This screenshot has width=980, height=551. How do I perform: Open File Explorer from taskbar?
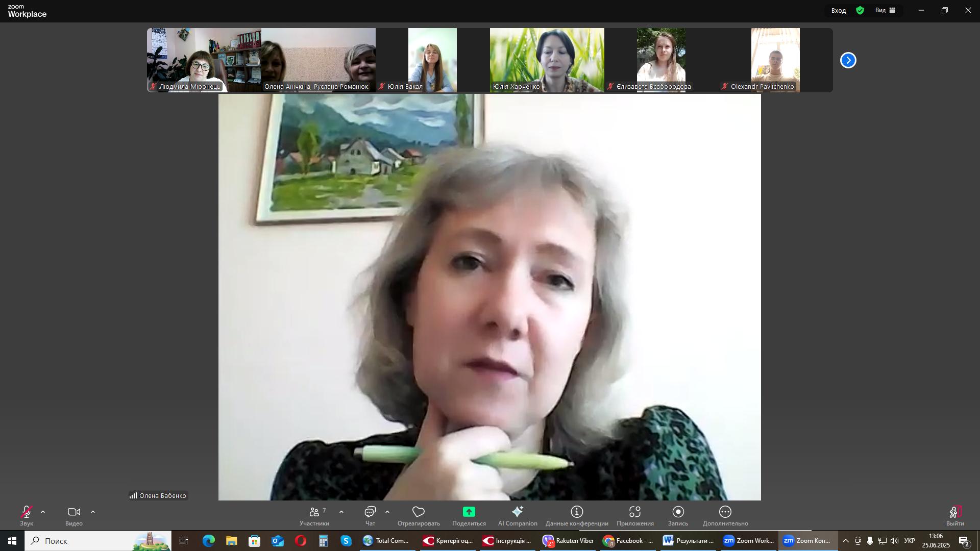coord(231,541)
